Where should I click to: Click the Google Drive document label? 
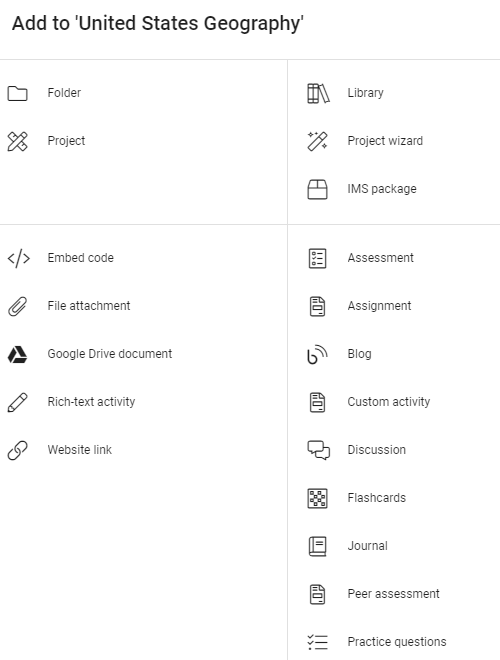(x=109, y=354)
